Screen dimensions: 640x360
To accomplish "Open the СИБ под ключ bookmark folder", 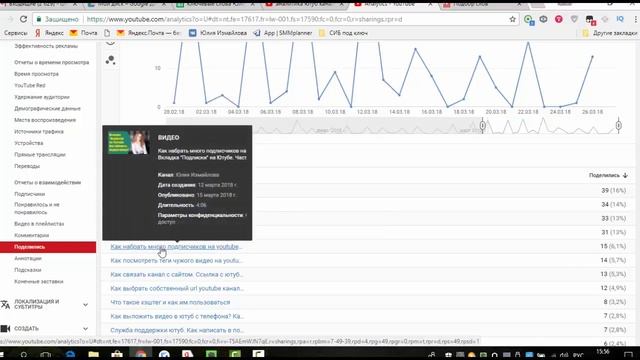I will point(343,33).
